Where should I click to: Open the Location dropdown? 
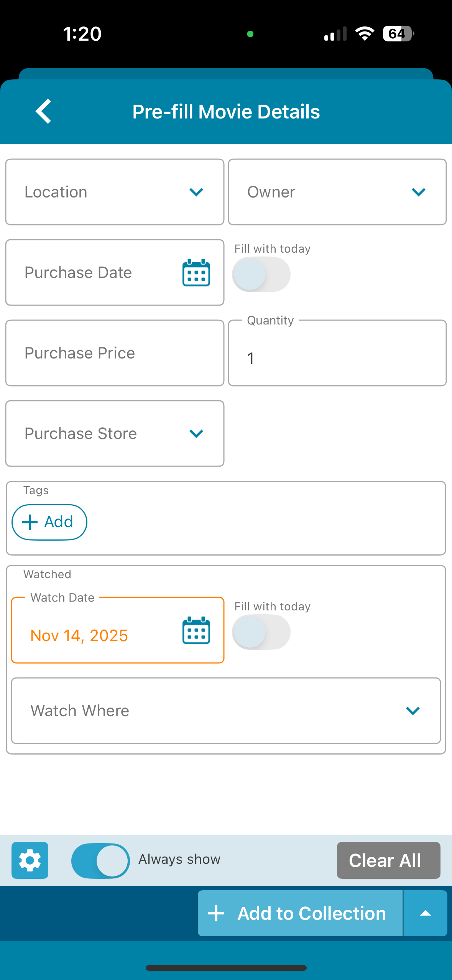[115, 192]
